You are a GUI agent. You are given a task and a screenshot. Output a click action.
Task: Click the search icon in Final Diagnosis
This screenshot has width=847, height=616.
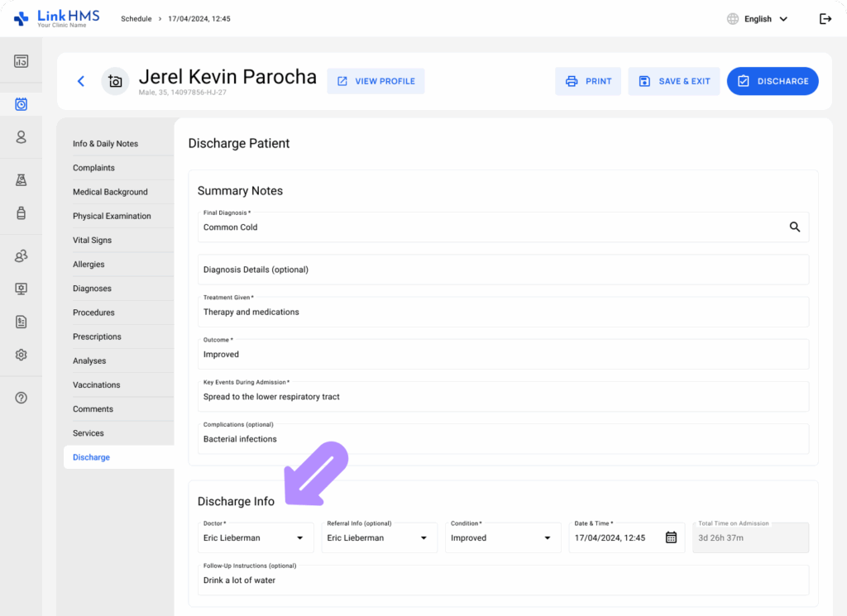tap(795, 227)
